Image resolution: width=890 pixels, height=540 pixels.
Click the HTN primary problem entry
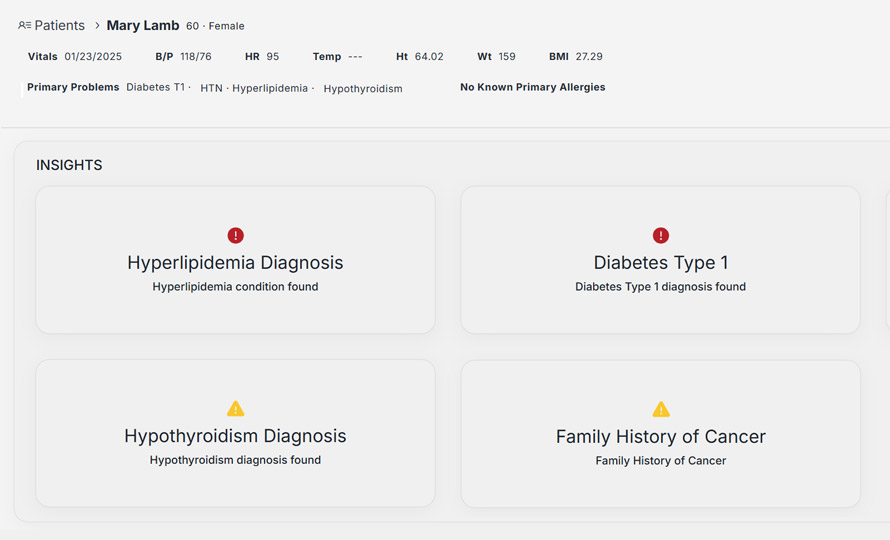211,88
